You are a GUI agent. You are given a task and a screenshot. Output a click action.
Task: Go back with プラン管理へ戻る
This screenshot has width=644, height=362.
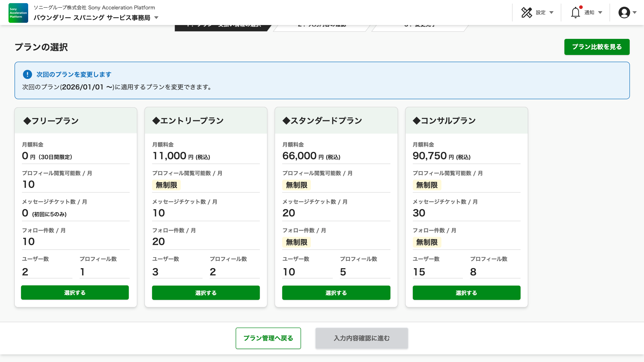[268, 338]
